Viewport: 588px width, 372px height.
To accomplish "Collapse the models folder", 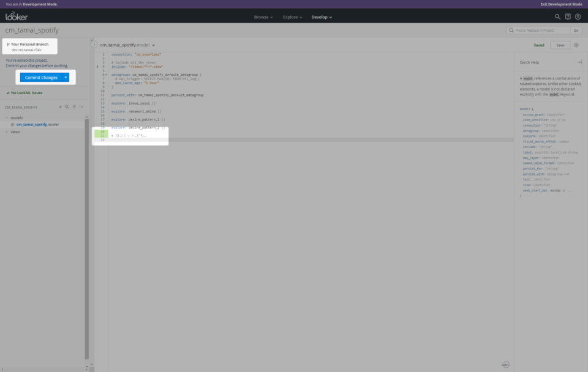I will pos(6,117).
